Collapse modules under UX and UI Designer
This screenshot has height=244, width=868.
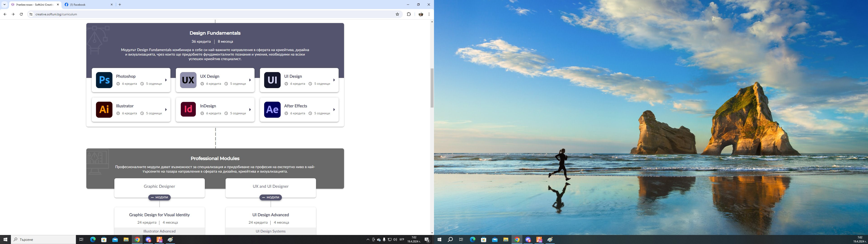tap(271, 197)
